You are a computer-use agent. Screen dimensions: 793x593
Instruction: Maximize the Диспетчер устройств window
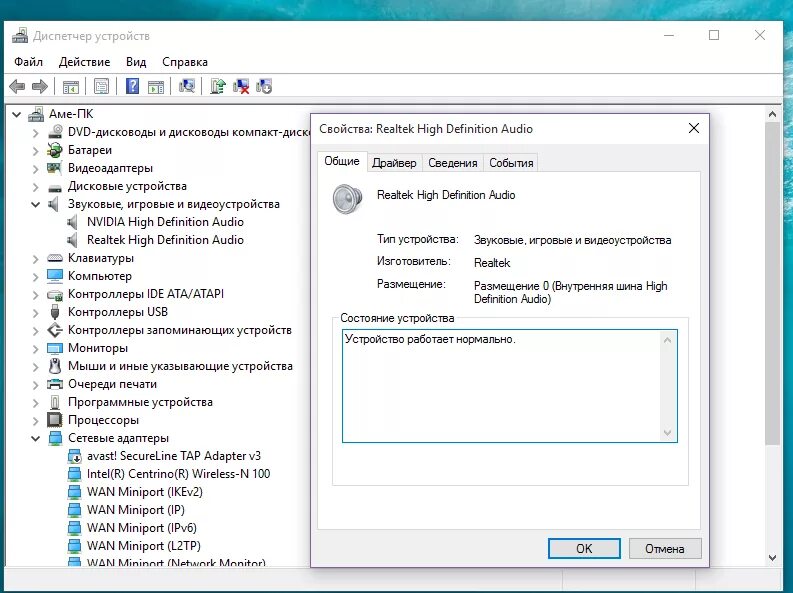(x=714, y=35)
